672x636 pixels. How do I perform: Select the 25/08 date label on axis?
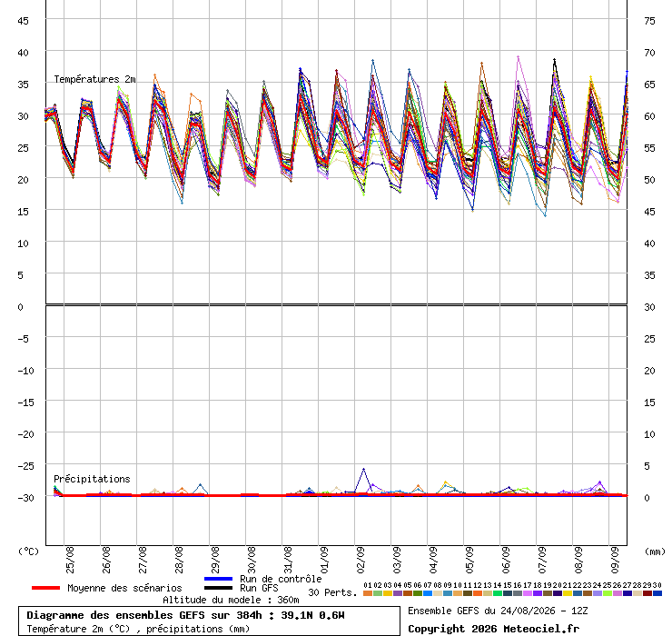pos(69,560)
